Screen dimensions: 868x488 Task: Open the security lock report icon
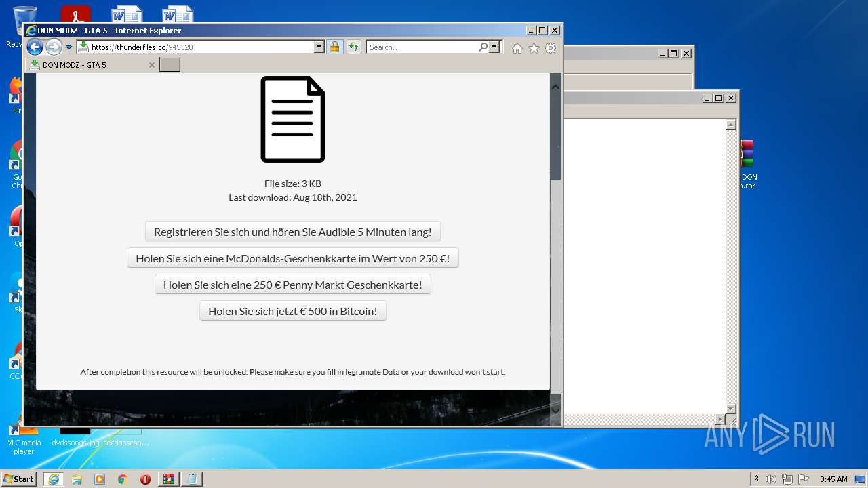pos(334,47)
